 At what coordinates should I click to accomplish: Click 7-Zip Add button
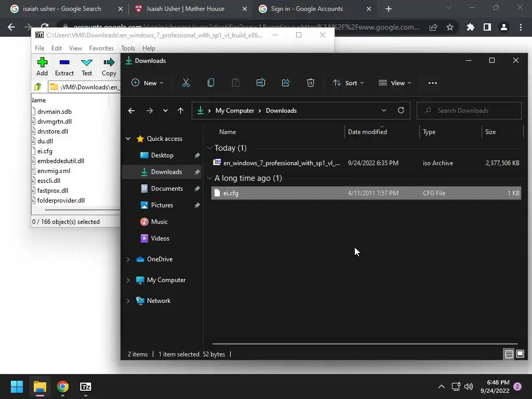[42, 67]
